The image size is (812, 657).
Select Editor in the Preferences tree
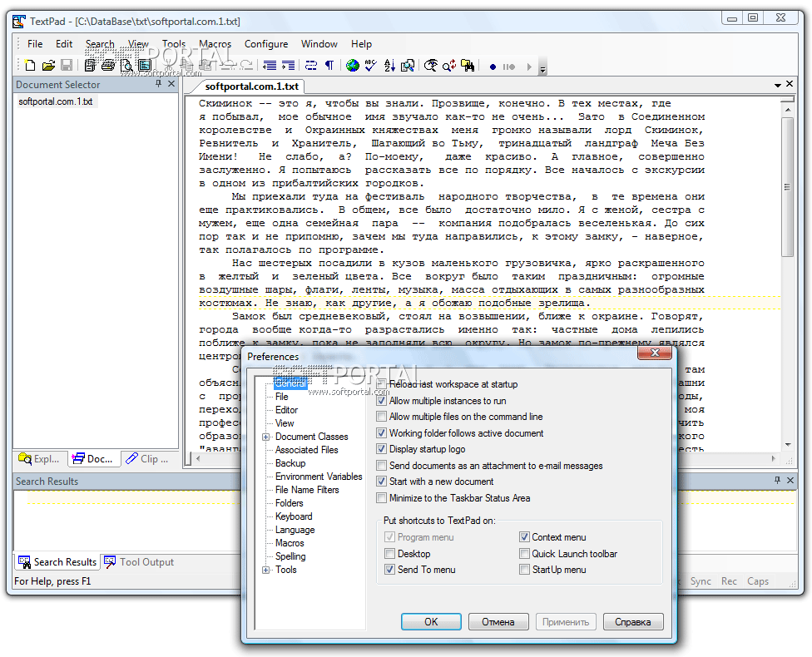tap(286, 410)
